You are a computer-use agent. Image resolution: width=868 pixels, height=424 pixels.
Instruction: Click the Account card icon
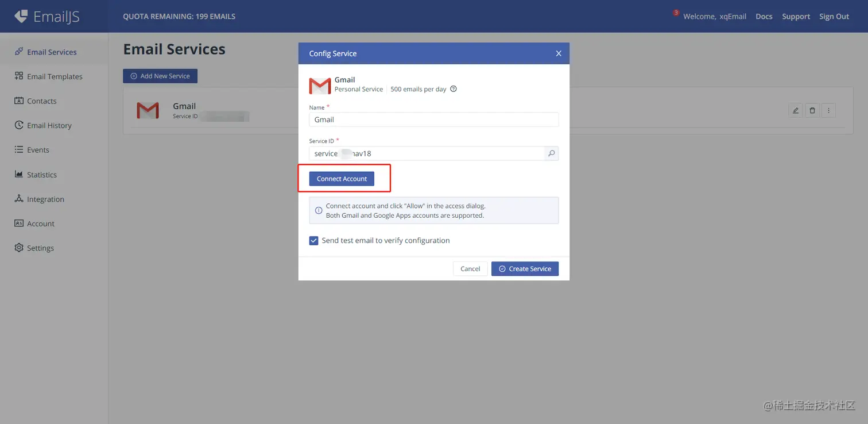[x=19, y=223]
